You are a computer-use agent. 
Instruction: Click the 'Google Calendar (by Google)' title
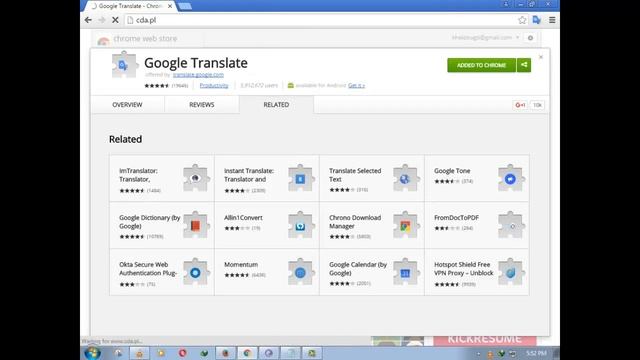358,269
